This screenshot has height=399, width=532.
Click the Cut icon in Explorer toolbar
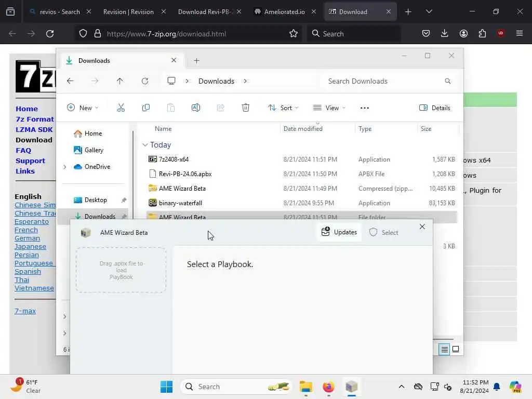(x=121, y=108)
